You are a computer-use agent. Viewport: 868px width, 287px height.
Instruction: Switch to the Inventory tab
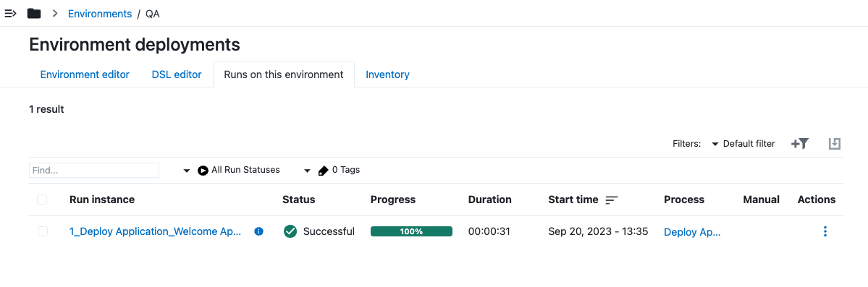click(387, 74)
